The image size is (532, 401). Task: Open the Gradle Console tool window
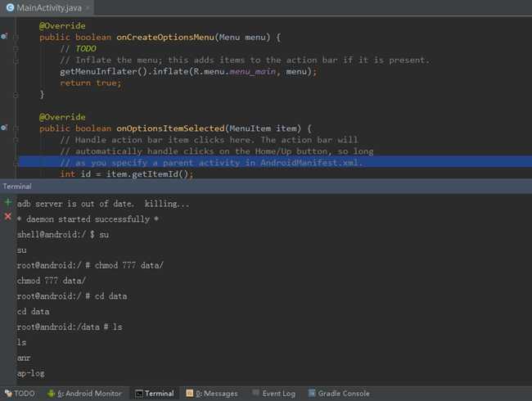(x=339, y=394)
